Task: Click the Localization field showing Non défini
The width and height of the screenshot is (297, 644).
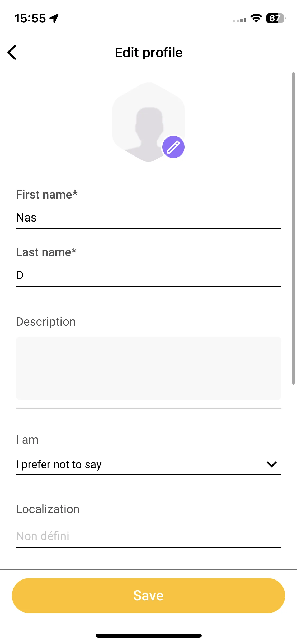Action: 148,536
